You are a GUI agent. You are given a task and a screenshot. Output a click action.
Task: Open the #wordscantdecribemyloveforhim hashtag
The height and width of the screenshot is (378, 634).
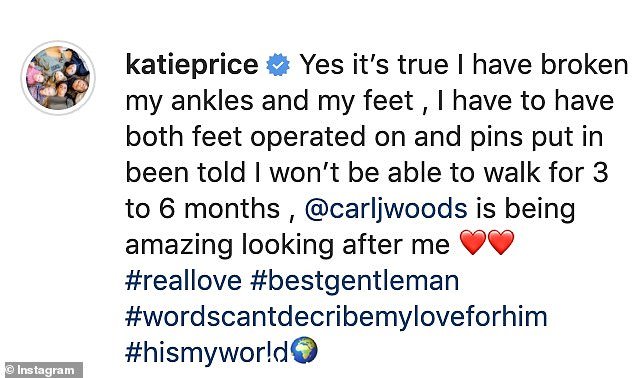point(336,317)
